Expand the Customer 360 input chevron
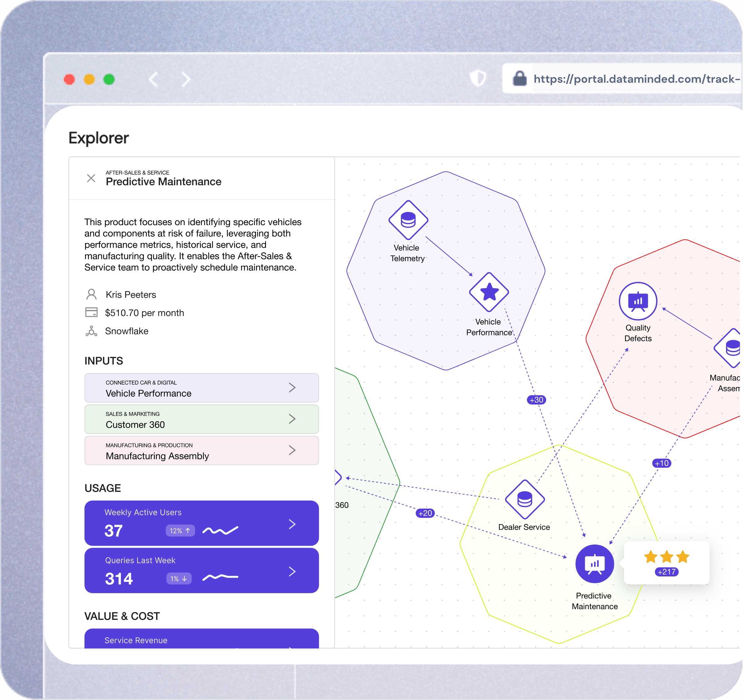 click(292, 419)
